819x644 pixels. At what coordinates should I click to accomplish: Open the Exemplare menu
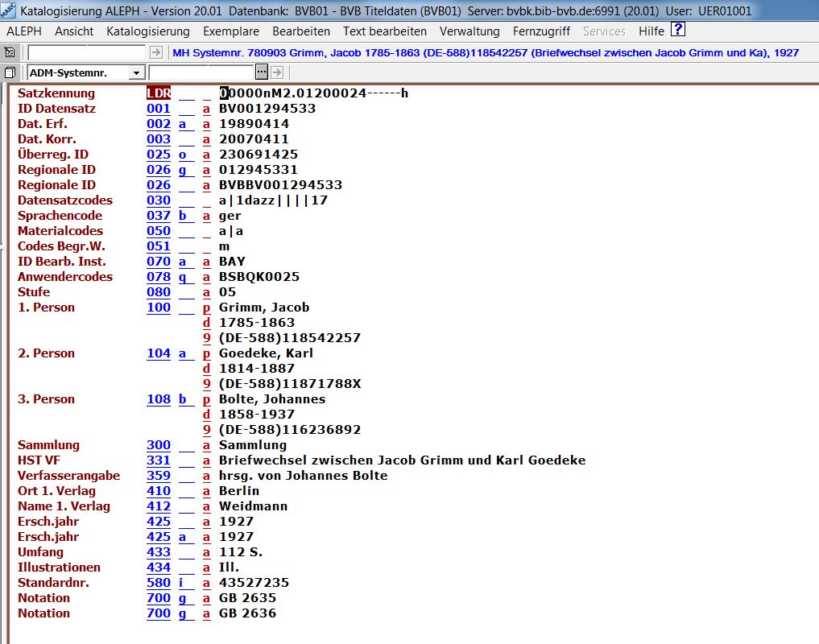point(231,31)
